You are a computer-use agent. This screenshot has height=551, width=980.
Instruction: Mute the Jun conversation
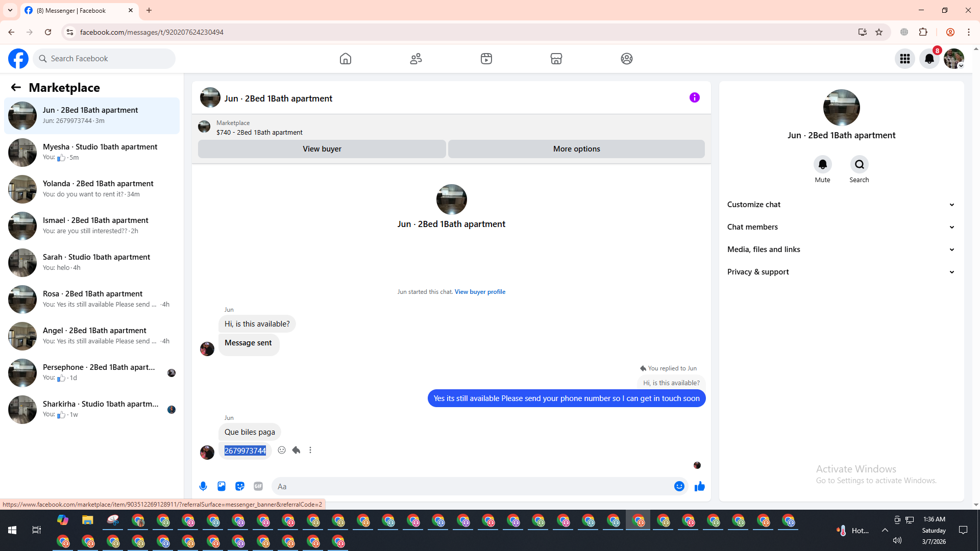click(x=822, y=164)
